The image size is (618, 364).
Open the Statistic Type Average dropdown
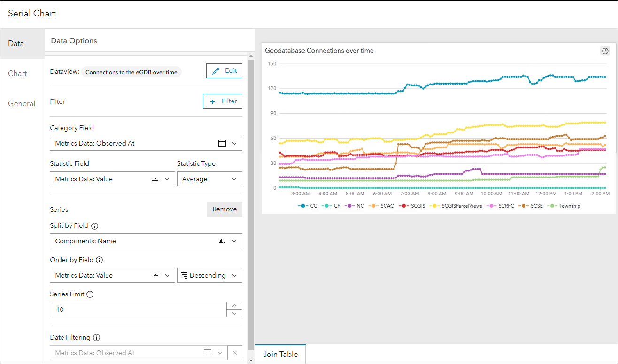209,179
